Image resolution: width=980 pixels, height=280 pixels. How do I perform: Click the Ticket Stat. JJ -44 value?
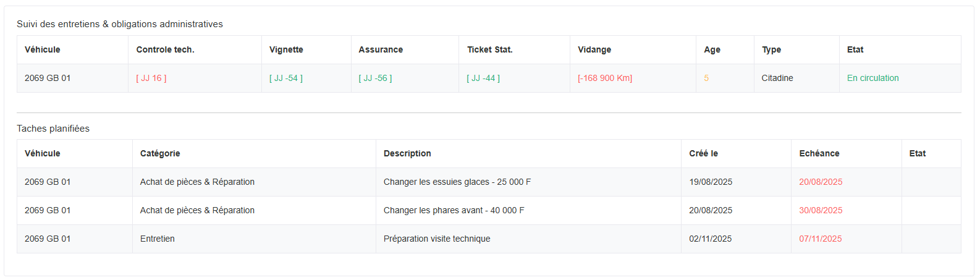pos(483,78)
